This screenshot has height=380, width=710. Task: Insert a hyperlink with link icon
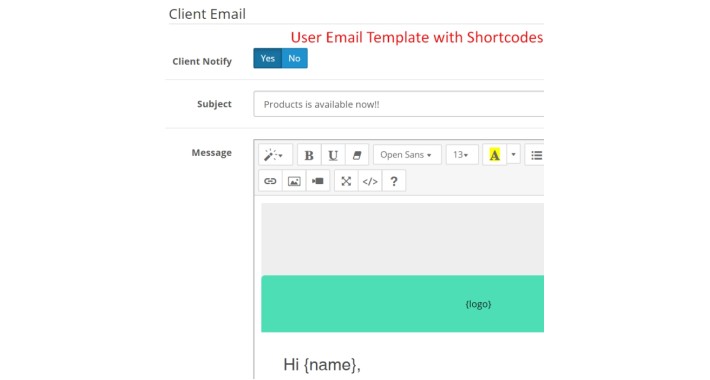[x=270, y=181]
